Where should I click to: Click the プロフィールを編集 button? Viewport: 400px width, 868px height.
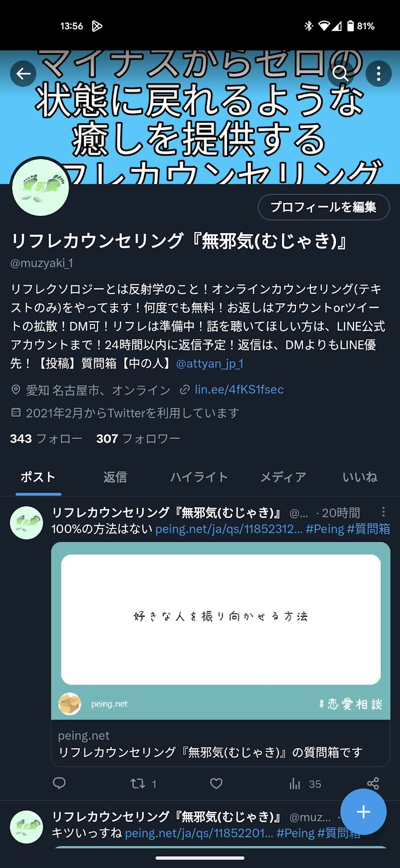[x=324, y=207]
